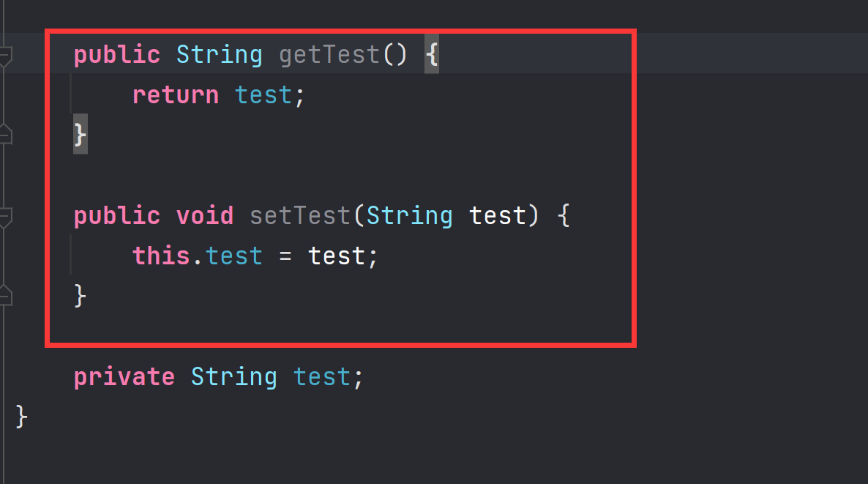The height and width of the screenshot is (484, 868).
Task: Collapse the getTest method fold marker
Action: [5, 56]
